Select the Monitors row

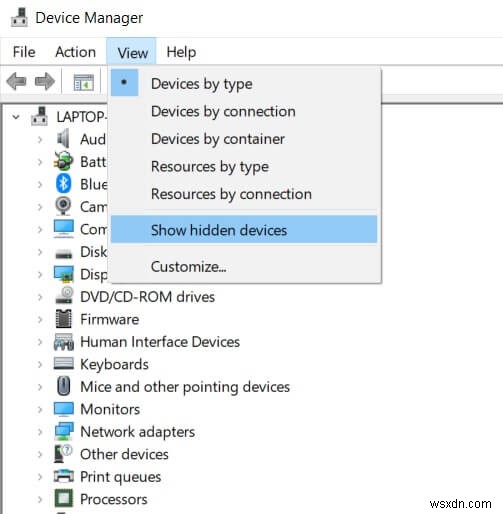click(110, 409)
